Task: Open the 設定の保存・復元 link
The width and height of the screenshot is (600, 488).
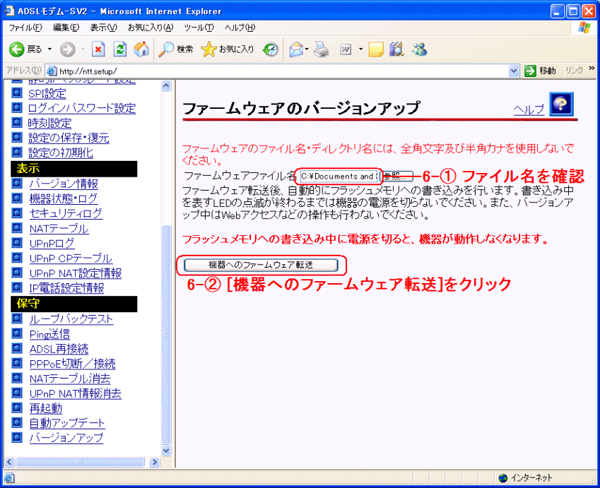Action: 69,138
